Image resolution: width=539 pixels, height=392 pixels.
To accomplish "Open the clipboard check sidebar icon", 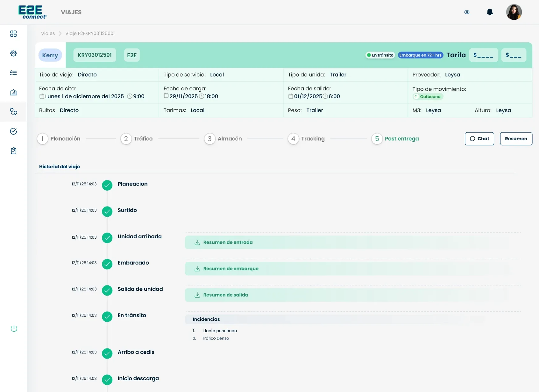I will [13, 151].
